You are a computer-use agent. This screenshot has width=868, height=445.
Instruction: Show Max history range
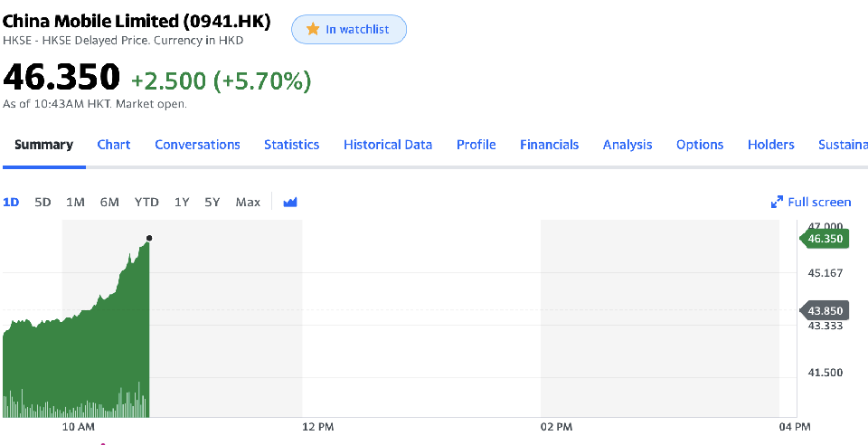pos(248,203)
